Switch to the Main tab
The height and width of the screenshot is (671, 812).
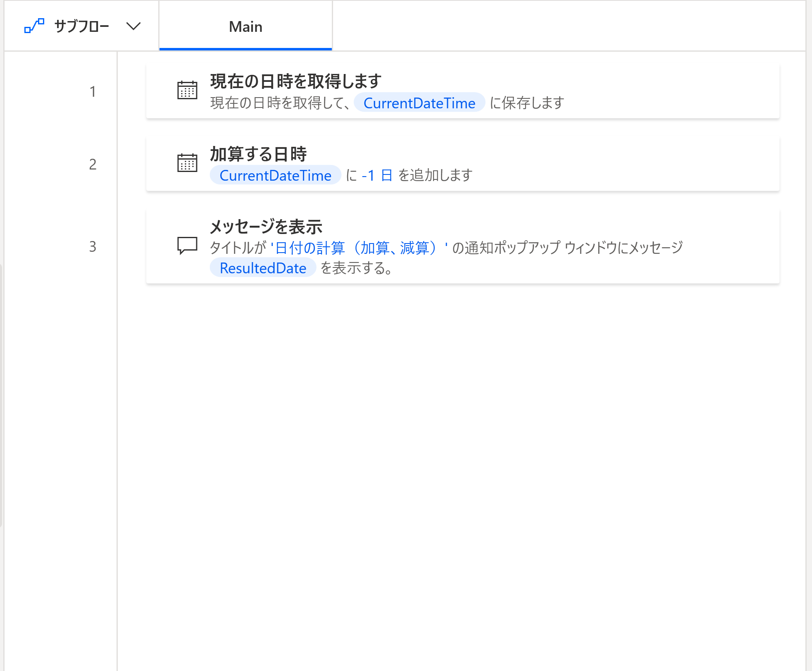click(245, 26)
